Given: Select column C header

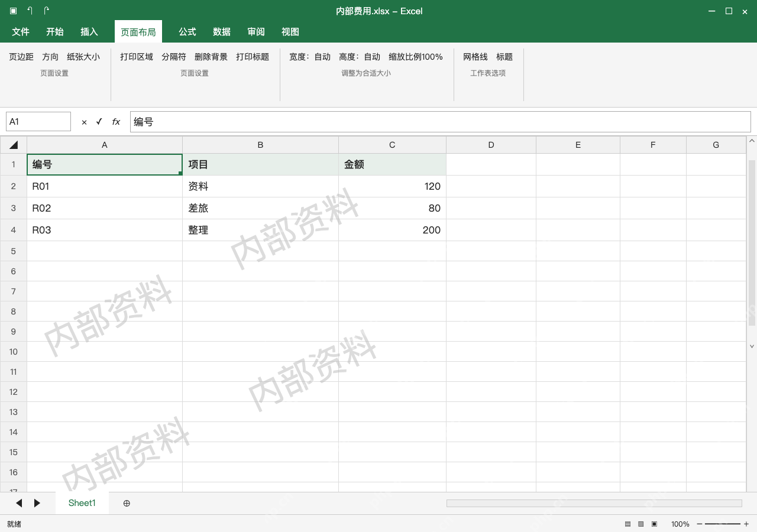Looking at the screenshot, I should (x=392, y=145).
